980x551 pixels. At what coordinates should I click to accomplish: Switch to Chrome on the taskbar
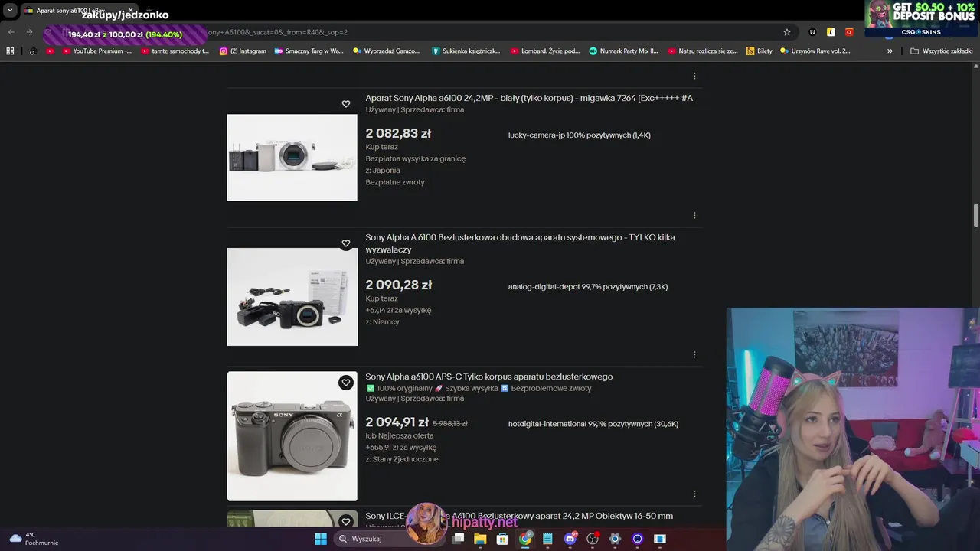pos(525,539)
